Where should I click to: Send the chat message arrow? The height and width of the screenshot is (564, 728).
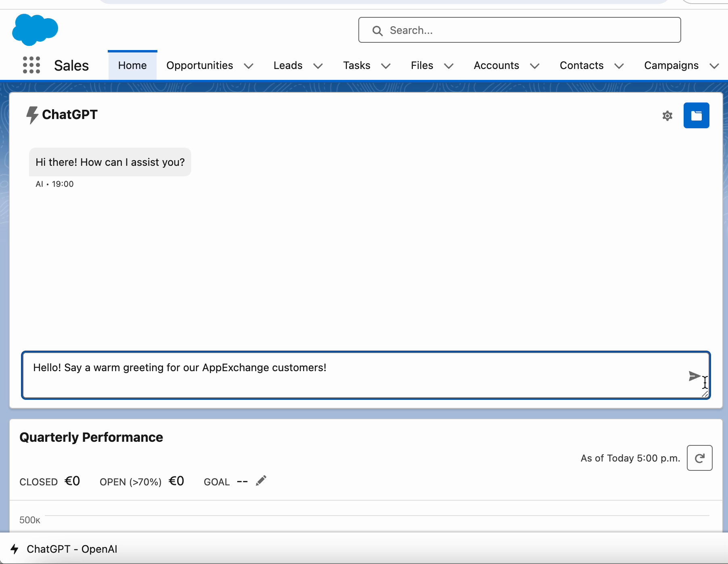click(x=694, y=376)
